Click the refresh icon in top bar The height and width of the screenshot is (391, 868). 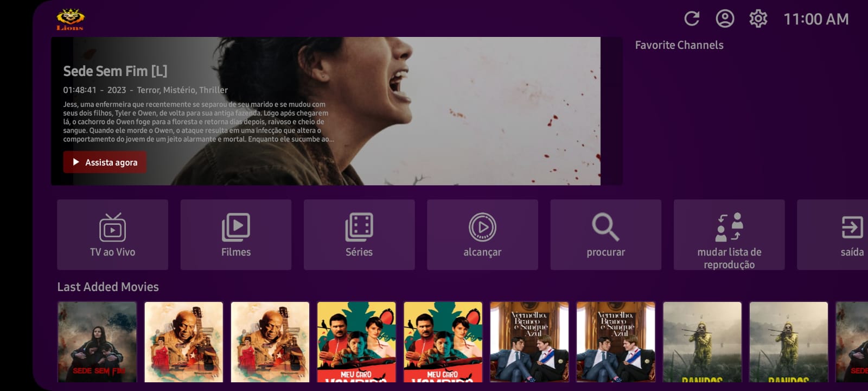692,19
